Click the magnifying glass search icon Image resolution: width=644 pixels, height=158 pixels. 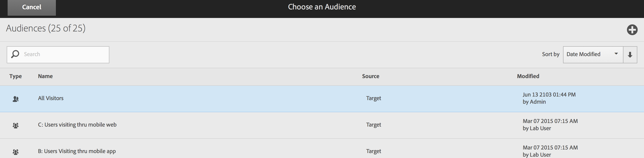15,54
